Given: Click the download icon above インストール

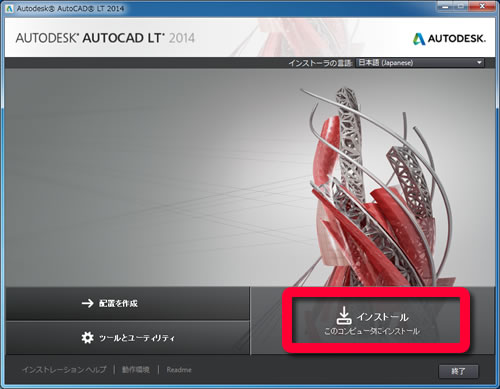Looking at the screenshot, I should pos(344,315).
